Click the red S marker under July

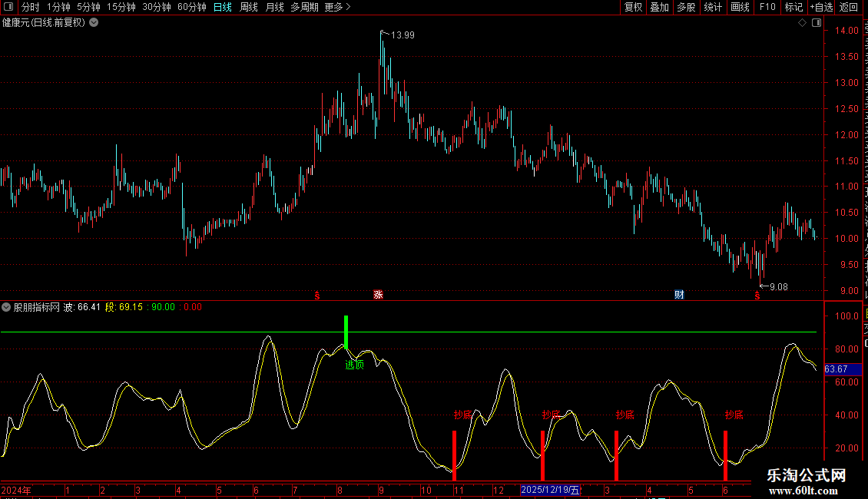pyautogui.click(x=317, y=296)
